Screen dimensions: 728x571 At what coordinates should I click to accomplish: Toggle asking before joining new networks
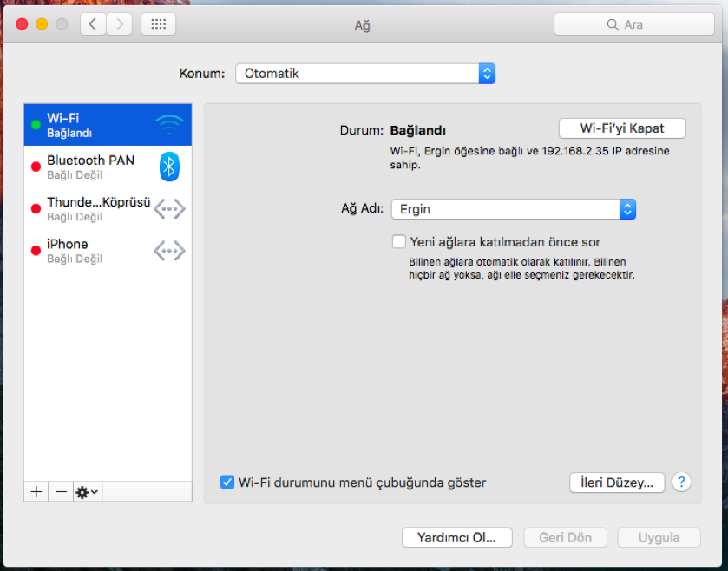(398, 241)
